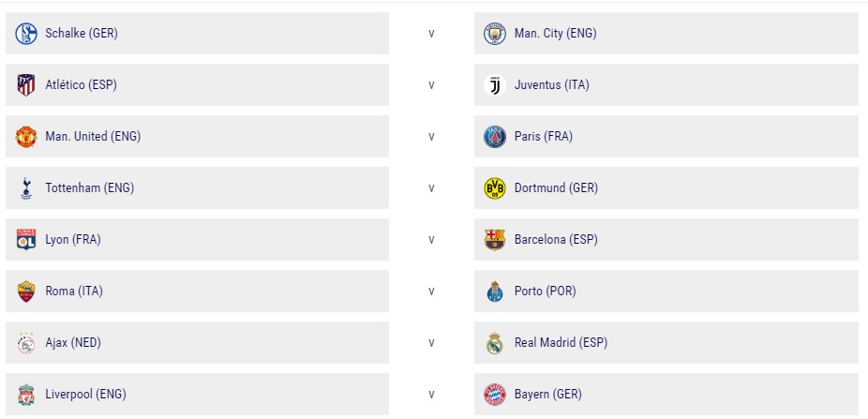This screenshot has height=419, width=868.
Task: Click the Real Madrid (ESP) team name
Action: [x=561, y=343]
